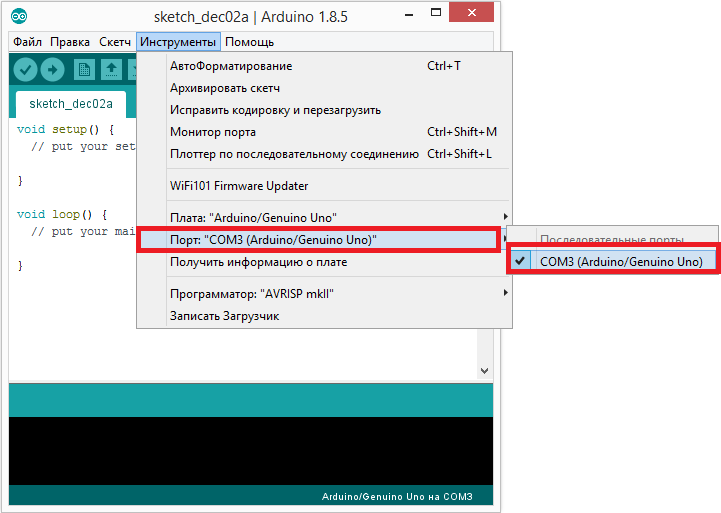The image size is (721, 513).
Task: Click status text Arduino/Genuino Uno на COM3
Action: coord(397,496)
